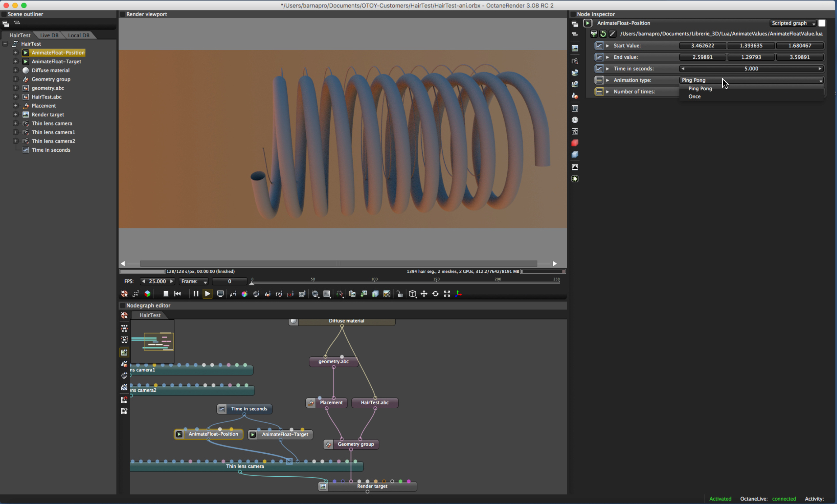Switch to the Live DB tab
Image resolution: width=837 pixels, height=504 pixels.
tap(49, 35)
